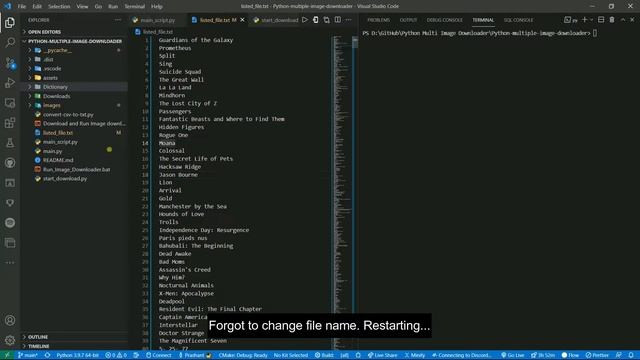Open the Explorer panel more actions ellipsis
640x360 pixels.
click(x=118, y=20)
